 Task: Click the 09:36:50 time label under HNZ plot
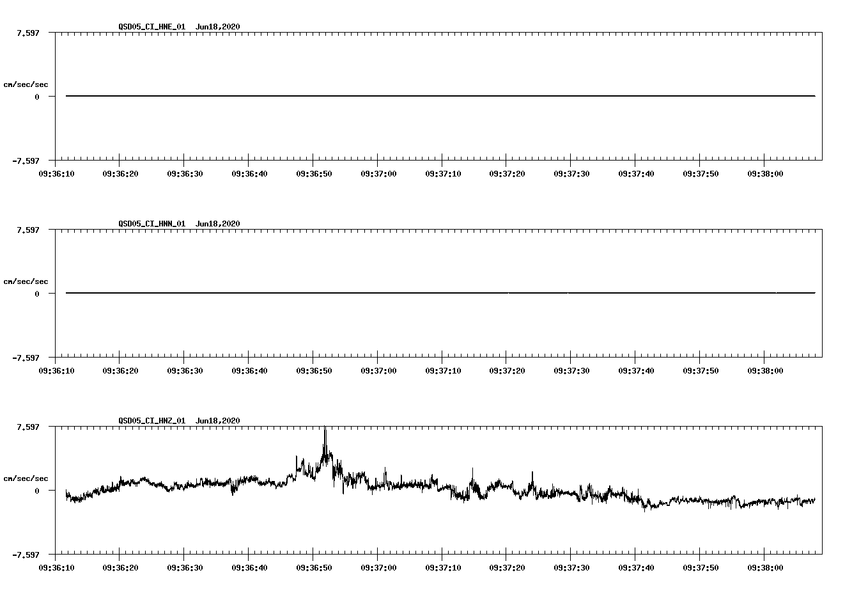click(x=314, y=567)
